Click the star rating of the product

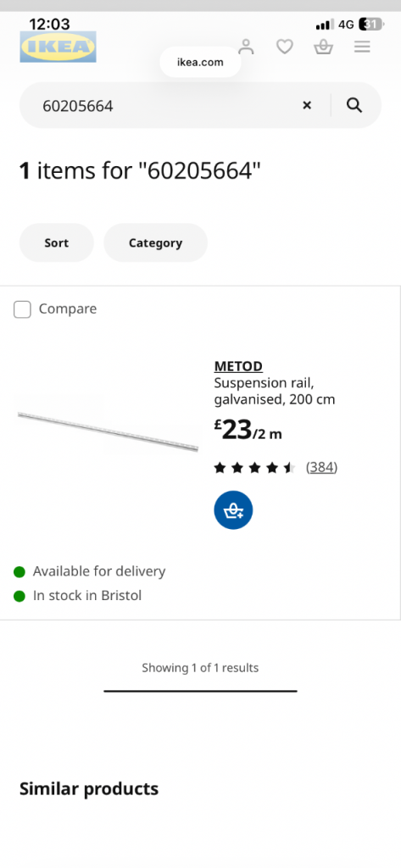click(x=255, y=468)
